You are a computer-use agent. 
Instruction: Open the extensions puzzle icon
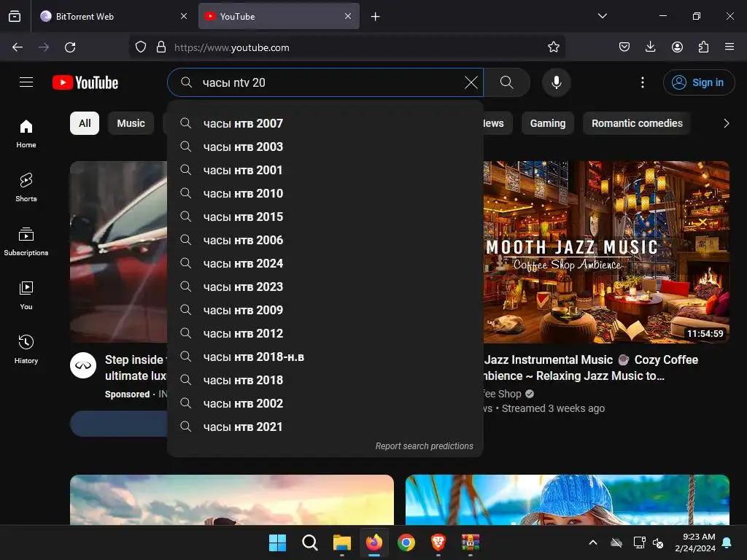[703, 47]
